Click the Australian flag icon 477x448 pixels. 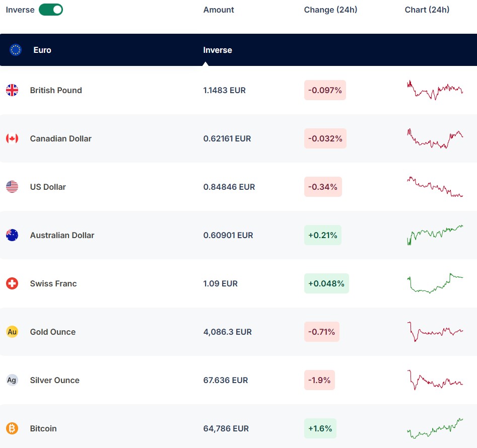[x=12, y=235]
